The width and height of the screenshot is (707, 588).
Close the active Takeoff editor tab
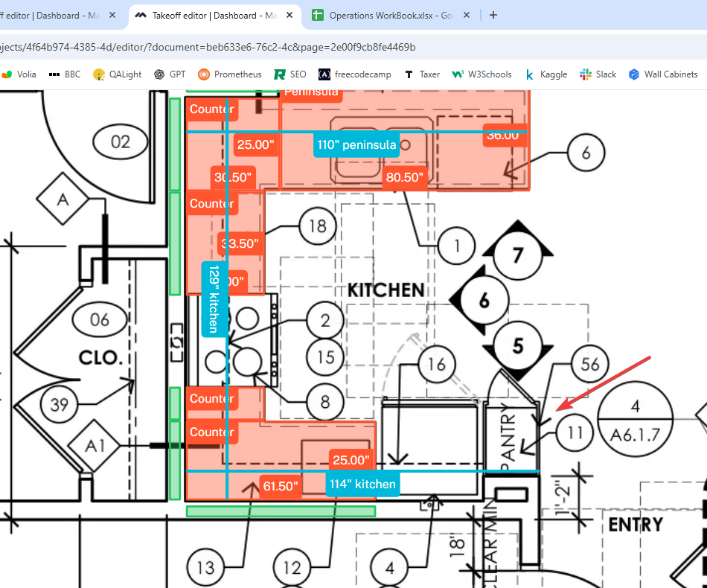[289, 16]
